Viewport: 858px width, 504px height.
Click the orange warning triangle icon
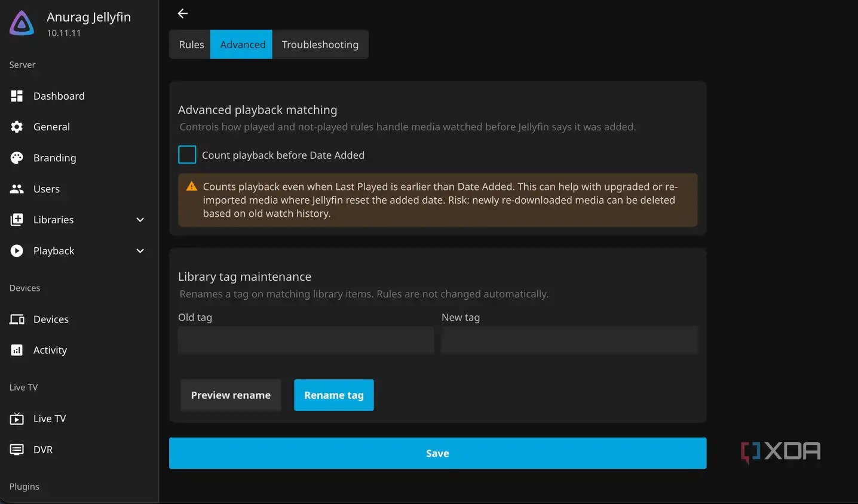coord(192,186)
